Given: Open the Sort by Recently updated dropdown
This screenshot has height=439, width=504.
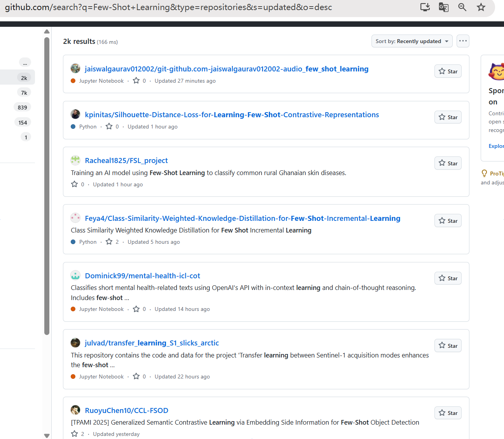Looking at the screenshot, I should 412,41.
